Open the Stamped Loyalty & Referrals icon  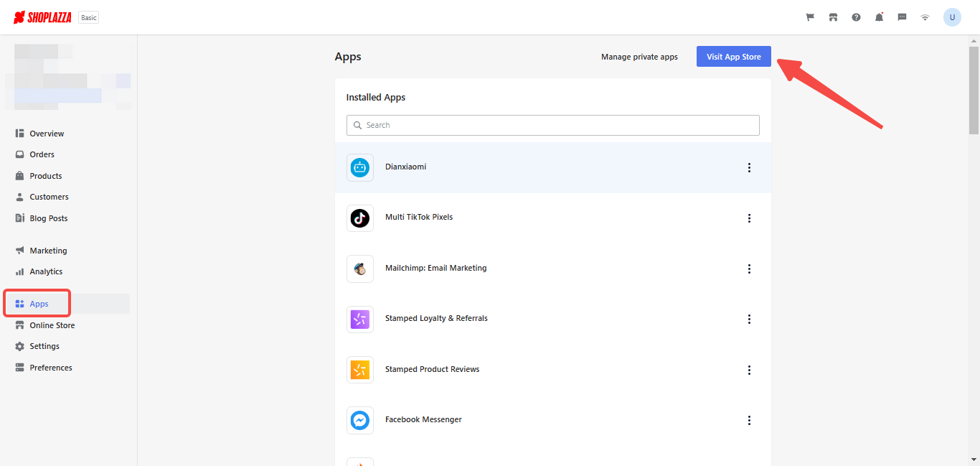tap(360, 319)
